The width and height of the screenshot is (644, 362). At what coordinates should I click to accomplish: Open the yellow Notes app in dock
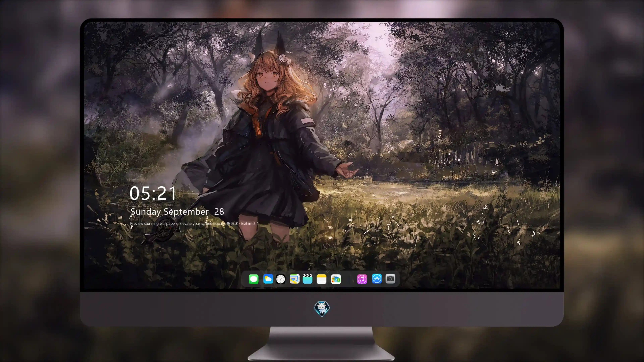tap(321, 279)
